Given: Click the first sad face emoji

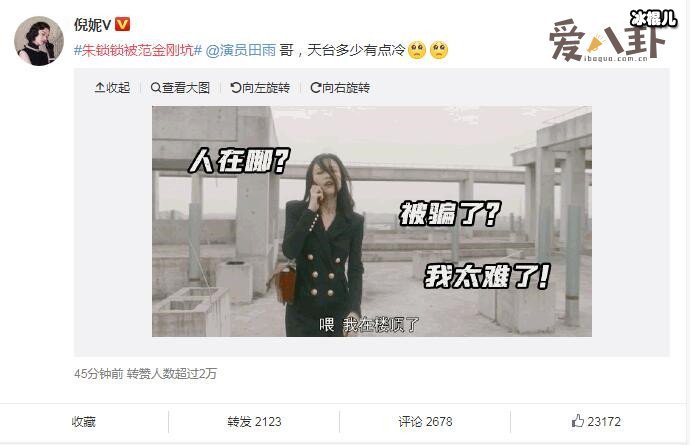Looking at the screenshot, I should point(417,50).
